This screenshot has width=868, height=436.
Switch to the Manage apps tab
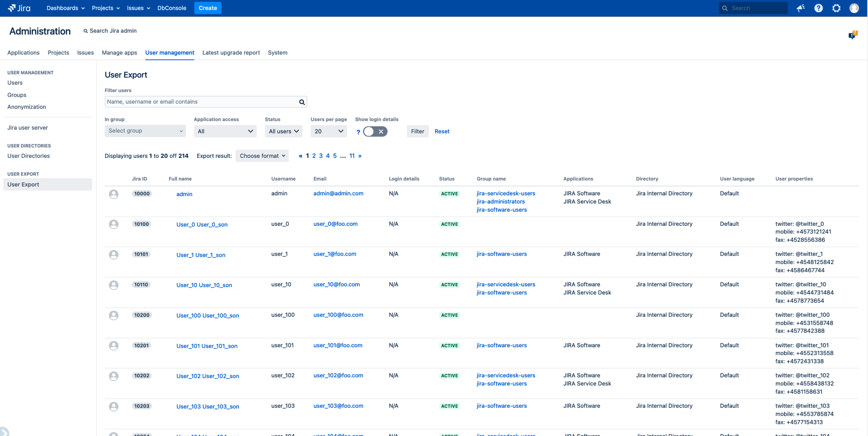click(119, 53)
